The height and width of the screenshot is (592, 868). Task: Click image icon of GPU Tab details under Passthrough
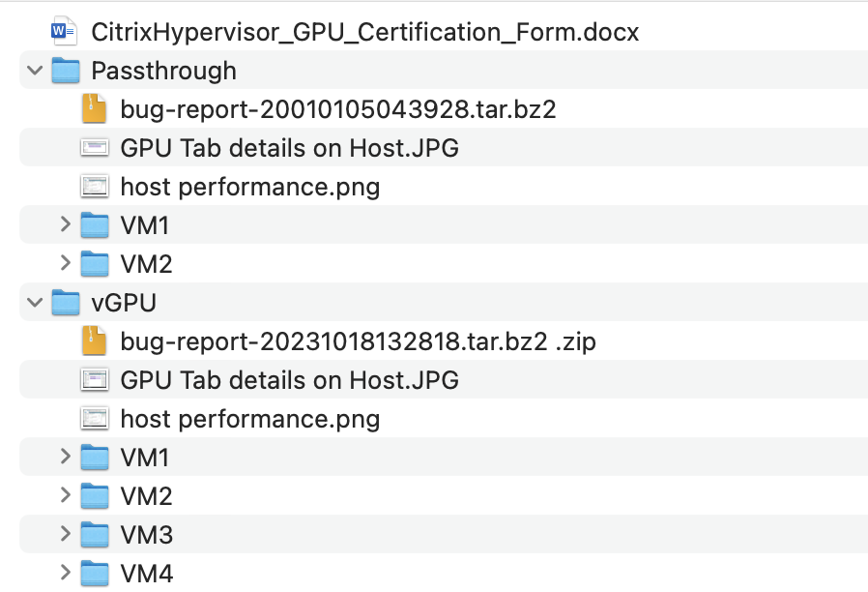(x=94, y=148)
